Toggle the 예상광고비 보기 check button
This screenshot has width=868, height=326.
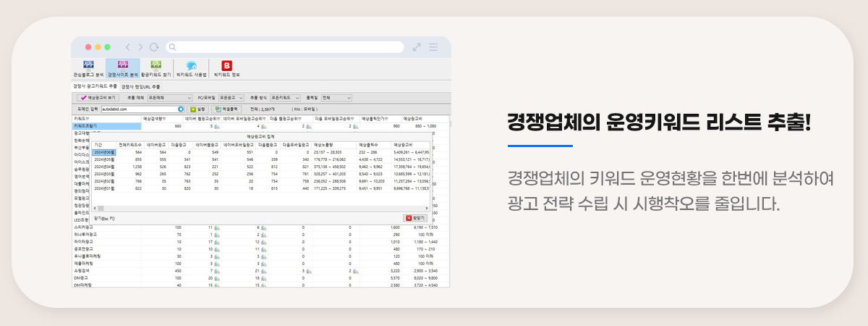(x=97, y=97)
